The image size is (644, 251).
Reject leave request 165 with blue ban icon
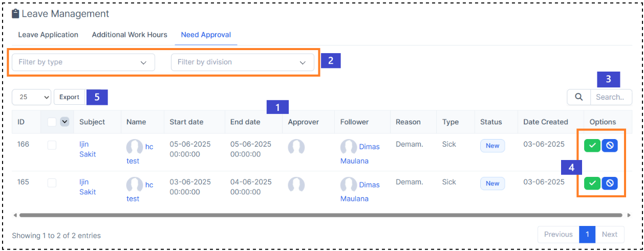[609, 183]
